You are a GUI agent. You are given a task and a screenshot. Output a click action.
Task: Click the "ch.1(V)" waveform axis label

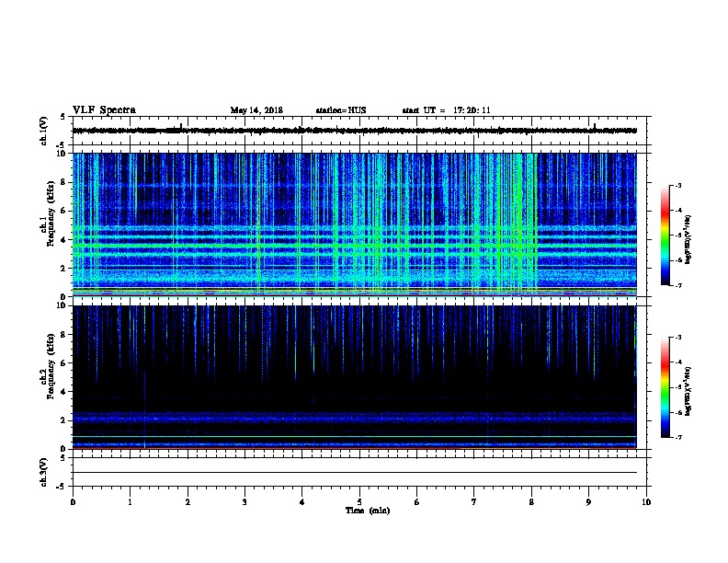43,131
